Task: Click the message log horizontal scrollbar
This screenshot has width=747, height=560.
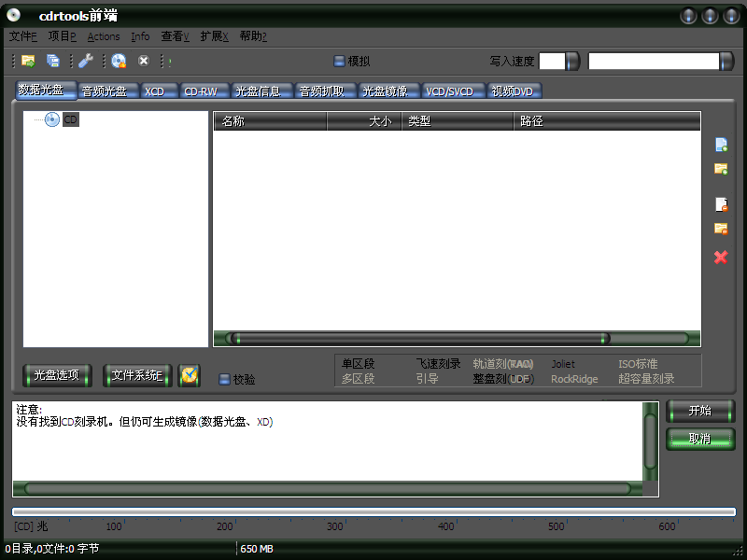Action: (328, 488)
